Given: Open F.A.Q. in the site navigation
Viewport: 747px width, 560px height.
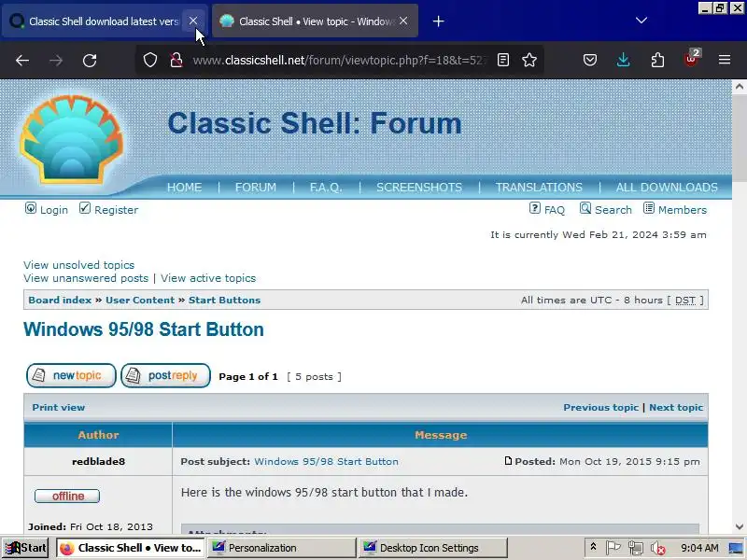Looking at the screenshot, I should pyautogui.click(x=326, y=188).
